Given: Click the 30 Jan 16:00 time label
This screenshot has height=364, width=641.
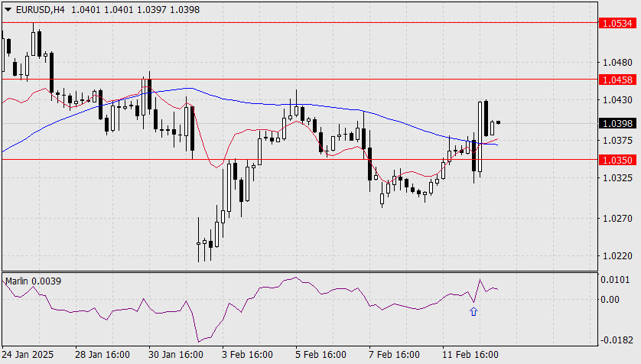Looking at the screenshot, I should click(x=176, y=355).
